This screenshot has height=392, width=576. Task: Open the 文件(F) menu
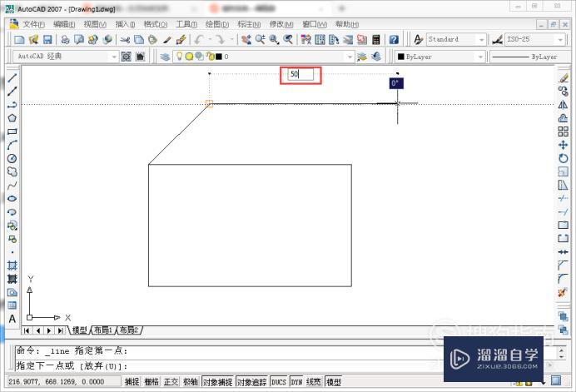[x=33, y=24]
